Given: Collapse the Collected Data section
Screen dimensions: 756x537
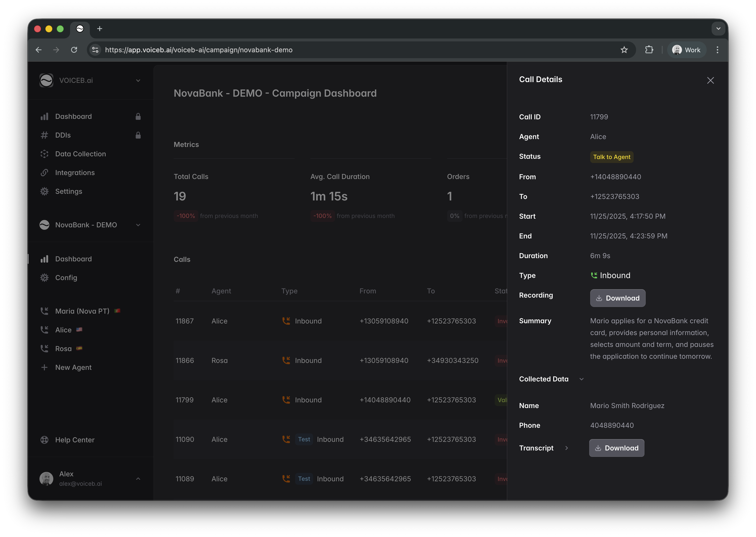Looking at the screenshot, I should (x=581, y=379).
